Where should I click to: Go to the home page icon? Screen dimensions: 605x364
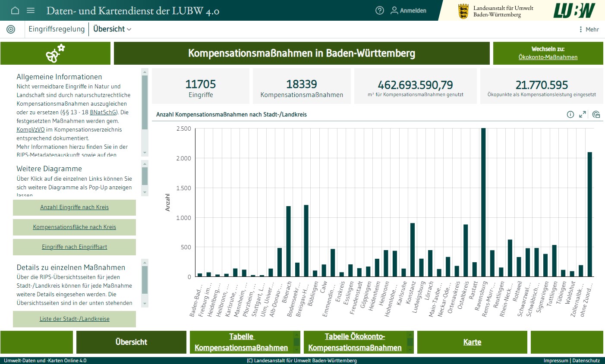point(15,10)
